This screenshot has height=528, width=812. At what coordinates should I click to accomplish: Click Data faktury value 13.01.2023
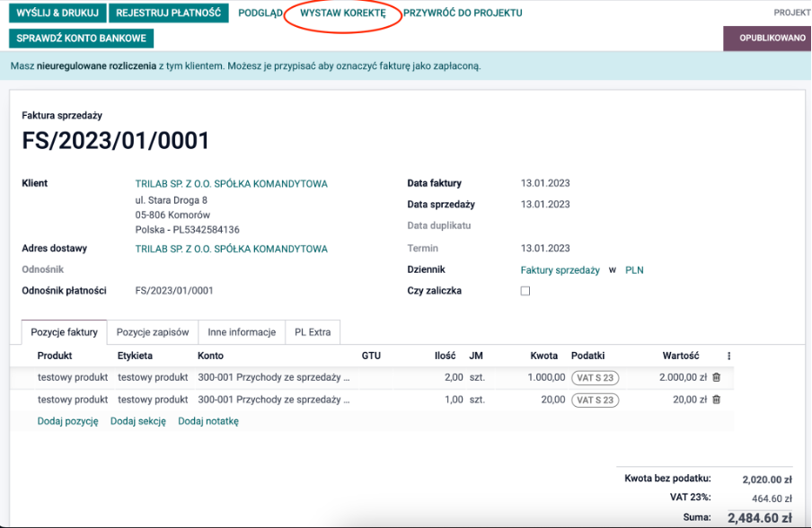pyautogui.click(x=545, y=183)
